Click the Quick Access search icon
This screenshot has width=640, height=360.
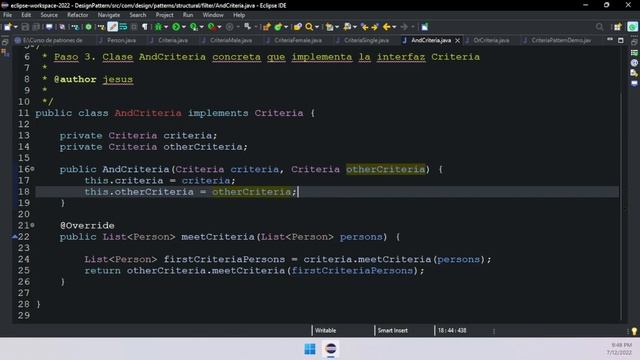tap(599, 27)
